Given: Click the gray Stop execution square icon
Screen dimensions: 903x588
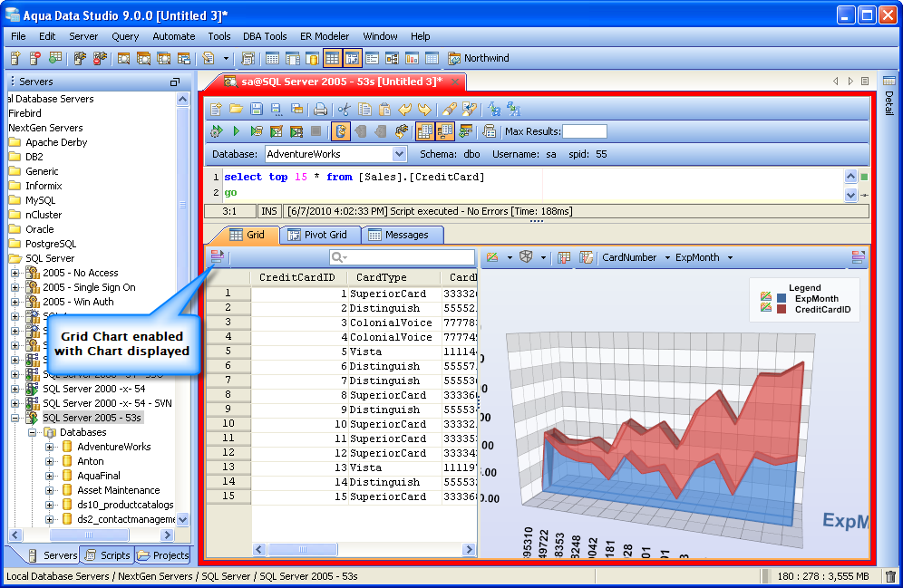Looking at the screenshot, I should [x=316, y=131].
